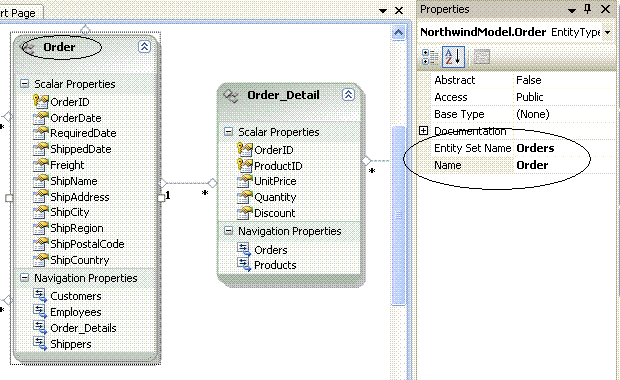Click ShipPostalCode property icon
Image resolution: width=620 pixels, height=380 pixels.
click(41, 244)
